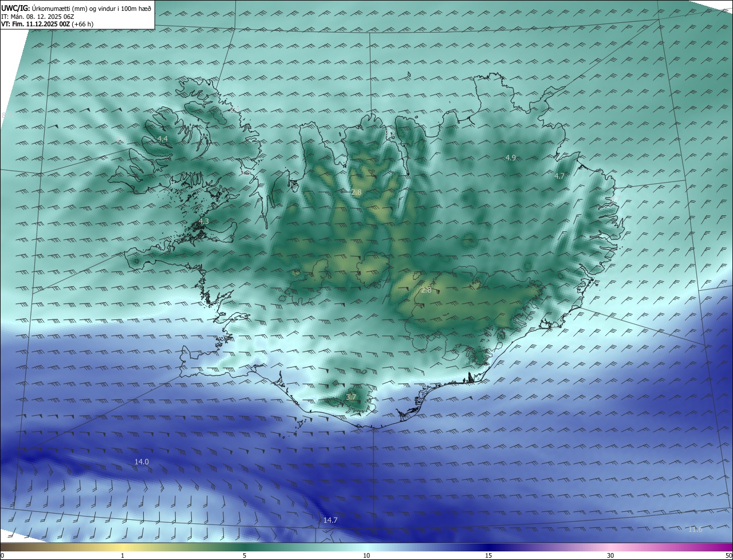Click the 4.4 value over the Westfjords
The width and height of the screenshot is (733, 560).
click(x=163, y=139)
